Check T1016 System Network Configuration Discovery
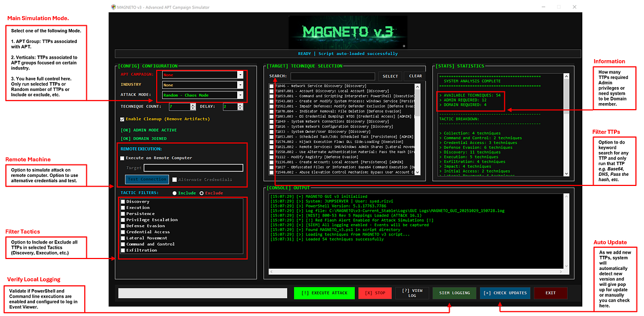Viewport: 644px width, 316px height. point(272,127)
